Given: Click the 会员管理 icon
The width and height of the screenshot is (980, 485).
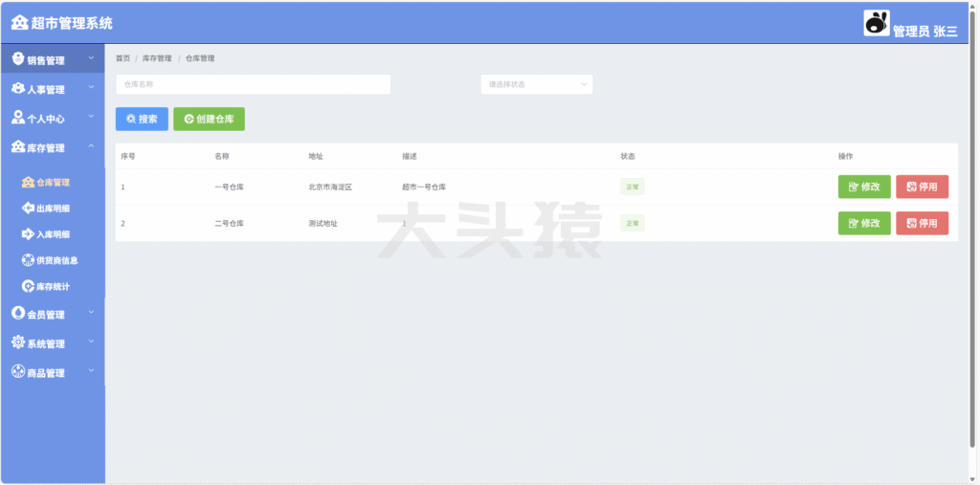Looking at the screenshot, I should (x=18, y=314).
